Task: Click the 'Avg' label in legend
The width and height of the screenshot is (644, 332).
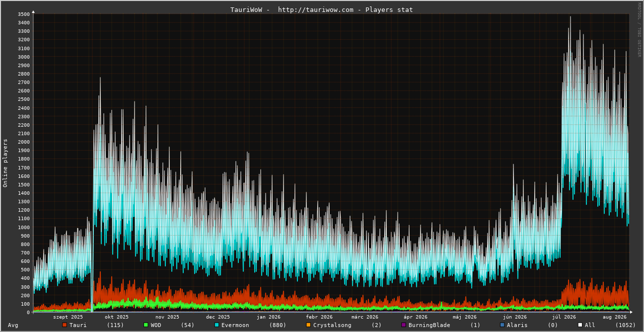Action: [x=13, y=325]
